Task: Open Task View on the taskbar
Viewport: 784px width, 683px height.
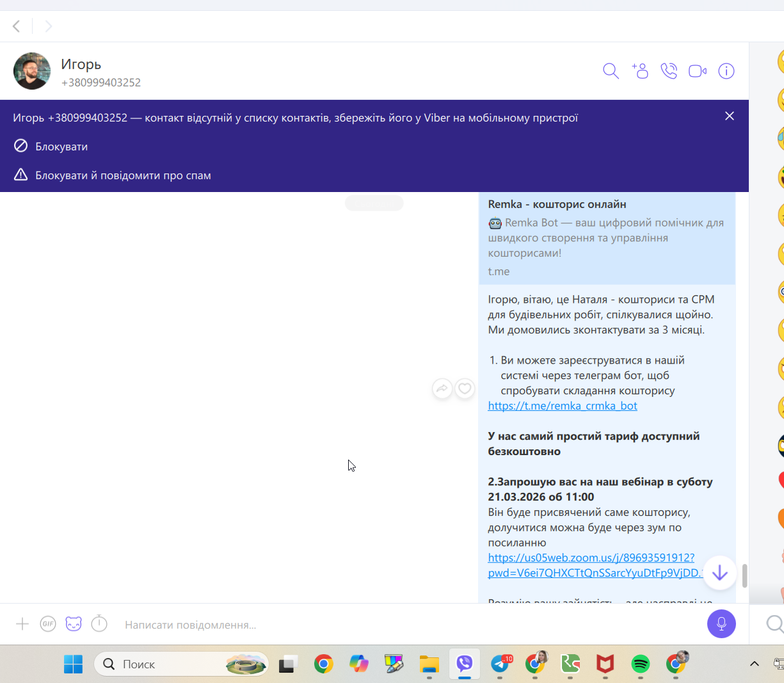Action: [288, 664]
